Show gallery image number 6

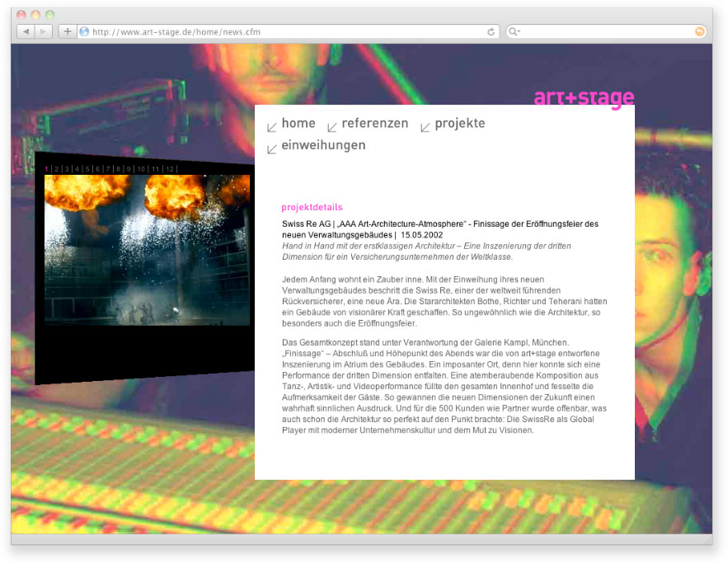(x=97, y=168)
